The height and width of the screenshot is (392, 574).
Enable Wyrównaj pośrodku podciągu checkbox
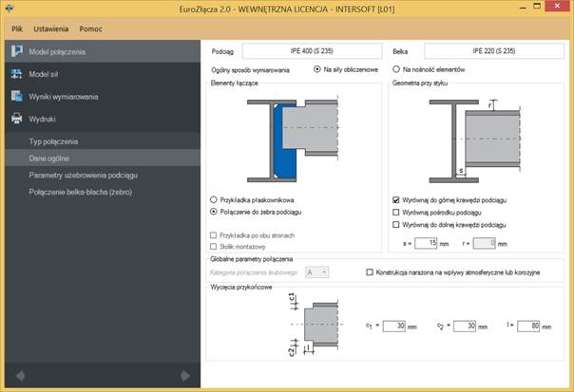coord(395,212)
